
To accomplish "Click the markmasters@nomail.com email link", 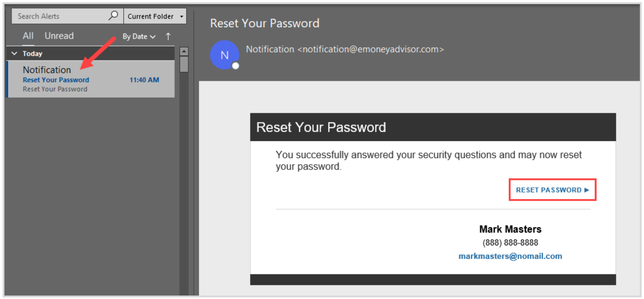I will pyautogui.click(x=510, y=256).
